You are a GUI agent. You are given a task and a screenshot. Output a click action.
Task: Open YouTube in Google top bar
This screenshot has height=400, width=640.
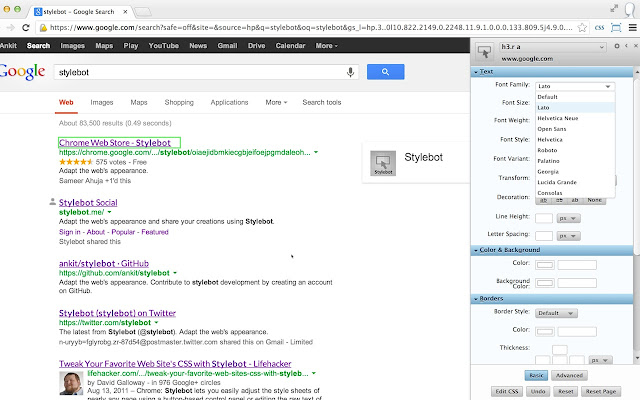pos(164,46)
